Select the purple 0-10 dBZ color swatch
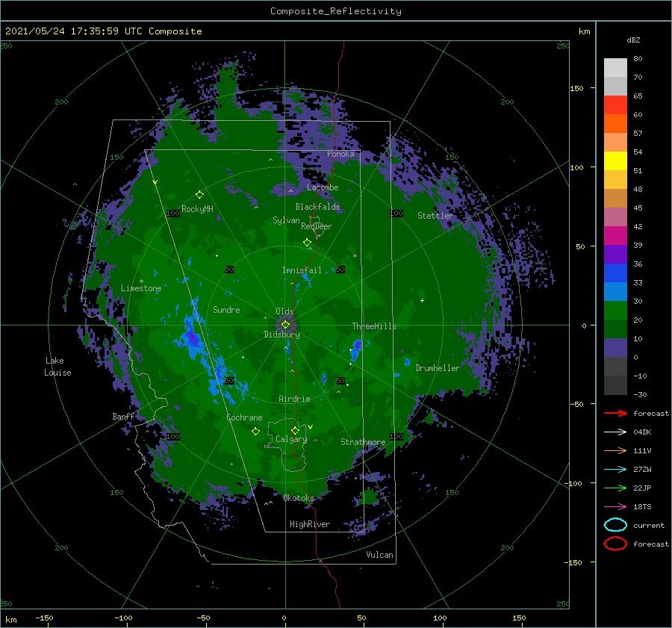 [x=615, y=348]
